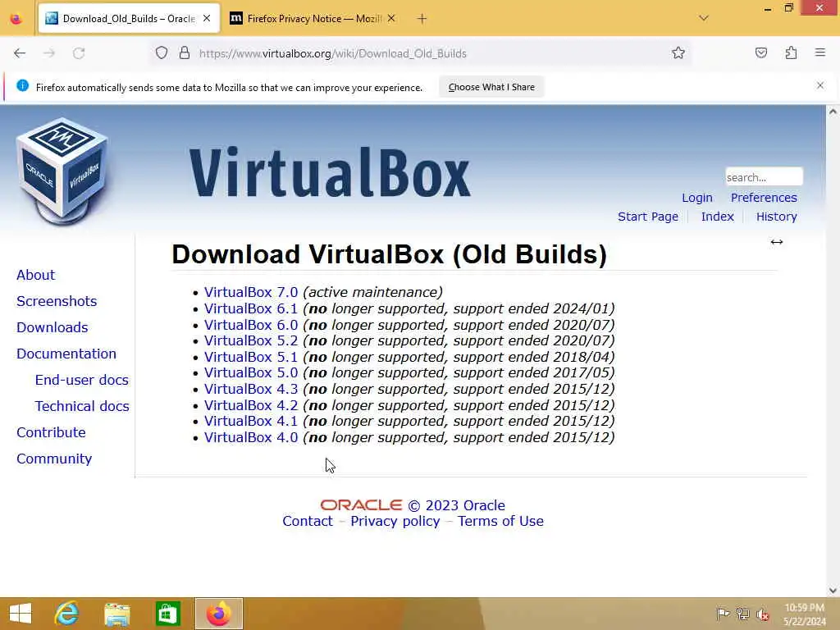
Task: Open the VirtualBox 5.0 builds link
Action: coord(251,372)
